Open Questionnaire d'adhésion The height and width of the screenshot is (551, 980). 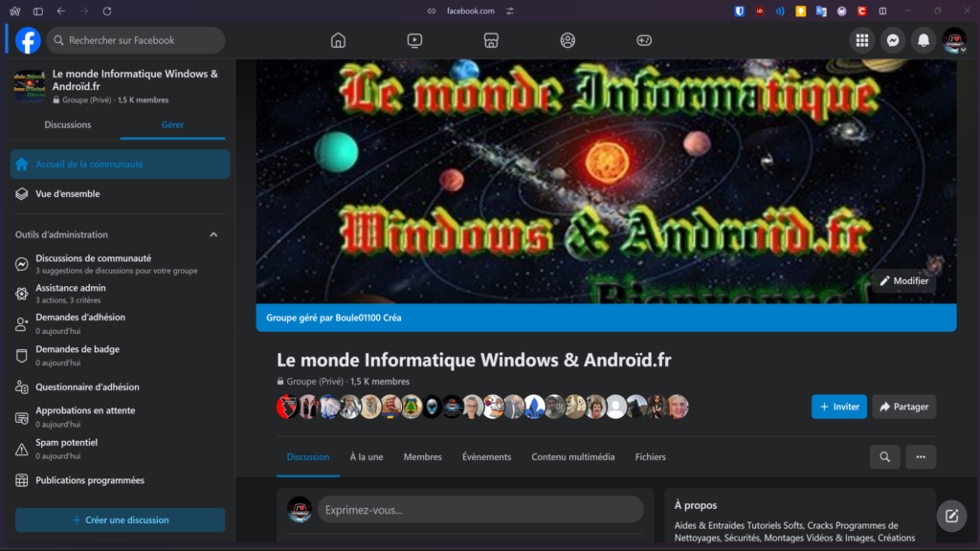(x=120, y=387)
